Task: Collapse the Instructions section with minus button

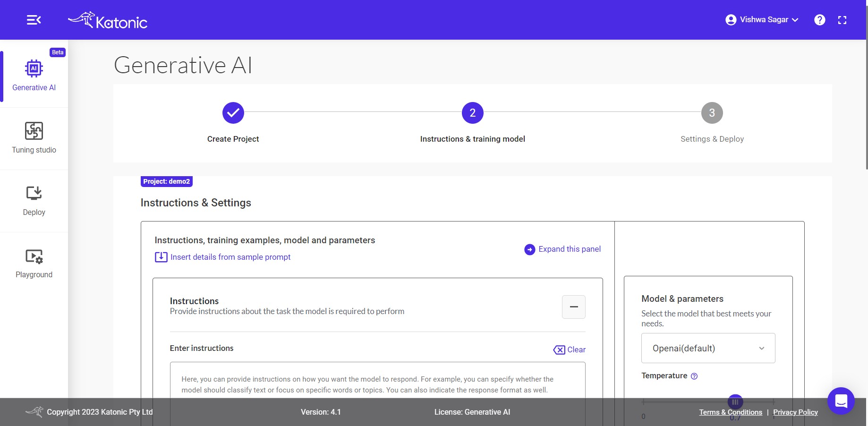Action: (574, 307)
